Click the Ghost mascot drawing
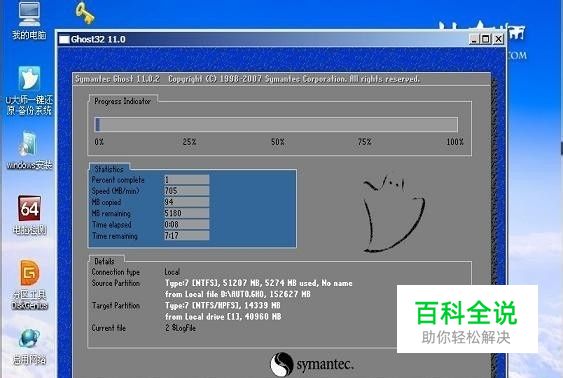Image resolution: width=563 pixels, height=378 pixels. pos(394,214)
